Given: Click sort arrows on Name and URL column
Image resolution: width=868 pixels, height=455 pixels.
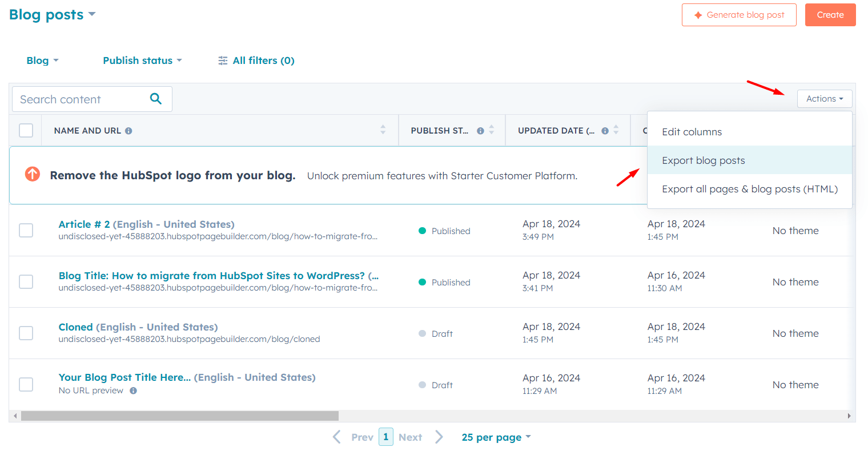Looking at the screenshot, I should coord(383,130).
